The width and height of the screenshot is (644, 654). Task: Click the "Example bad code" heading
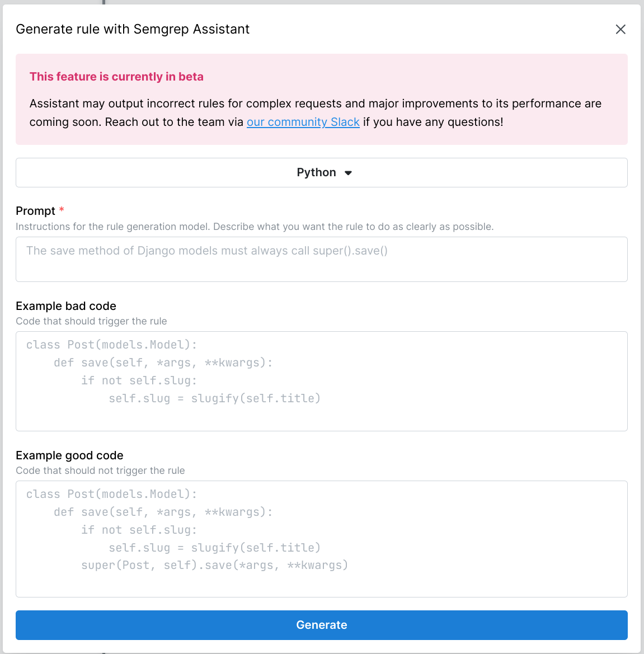65,306
